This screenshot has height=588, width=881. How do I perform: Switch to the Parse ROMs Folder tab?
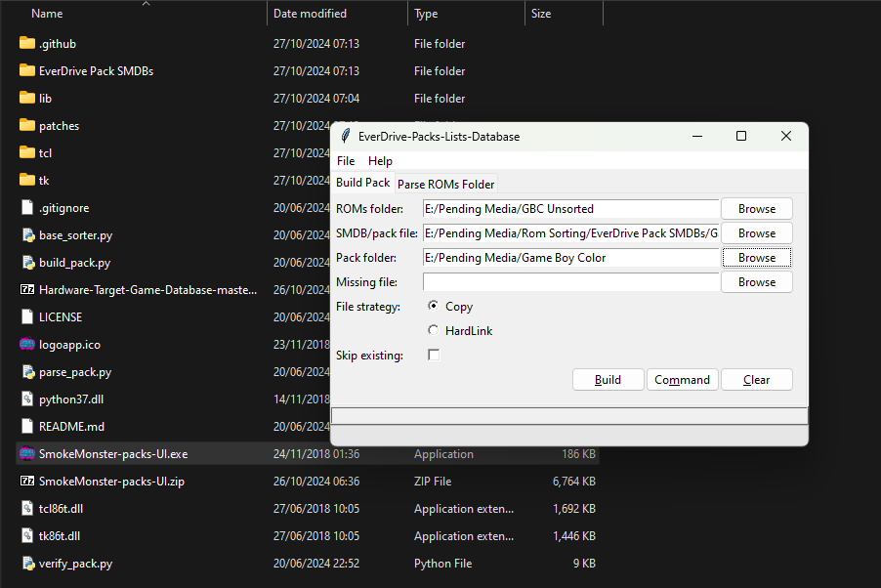coord(446,185)
